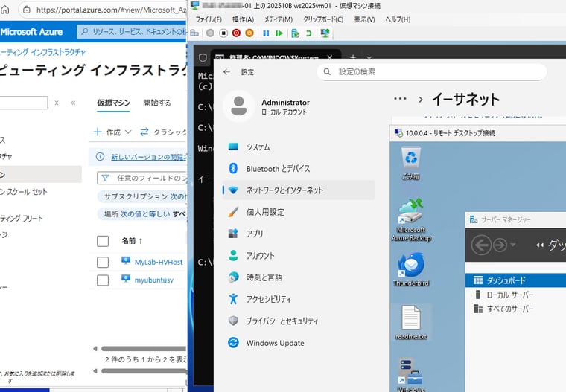Click the Ctrl+Alt+Del toolbar icon in VM connection
This screenshot has width=566, height=392.
click(194, 33)
